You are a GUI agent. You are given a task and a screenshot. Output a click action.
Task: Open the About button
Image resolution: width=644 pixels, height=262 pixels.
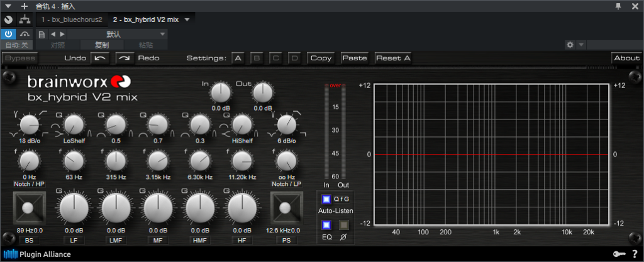627,58
